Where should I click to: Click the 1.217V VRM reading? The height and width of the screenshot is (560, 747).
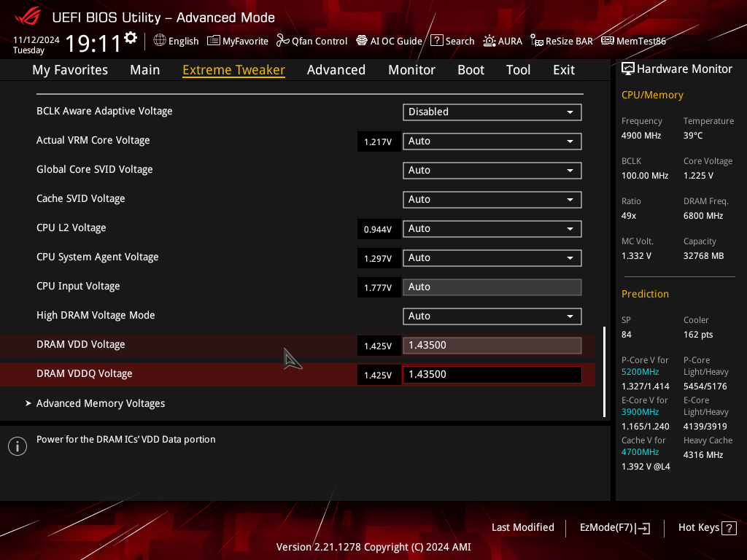(379, 141)
